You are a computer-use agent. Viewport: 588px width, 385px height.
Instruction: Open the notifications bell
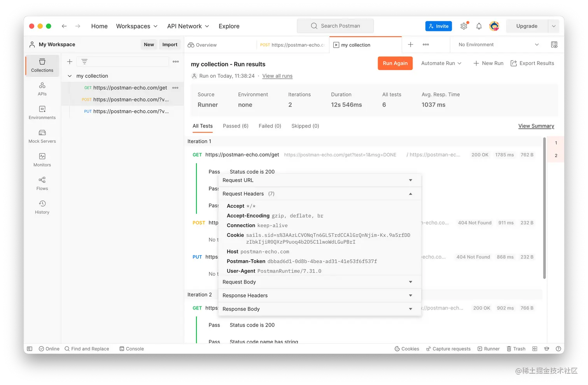[479, 26]
